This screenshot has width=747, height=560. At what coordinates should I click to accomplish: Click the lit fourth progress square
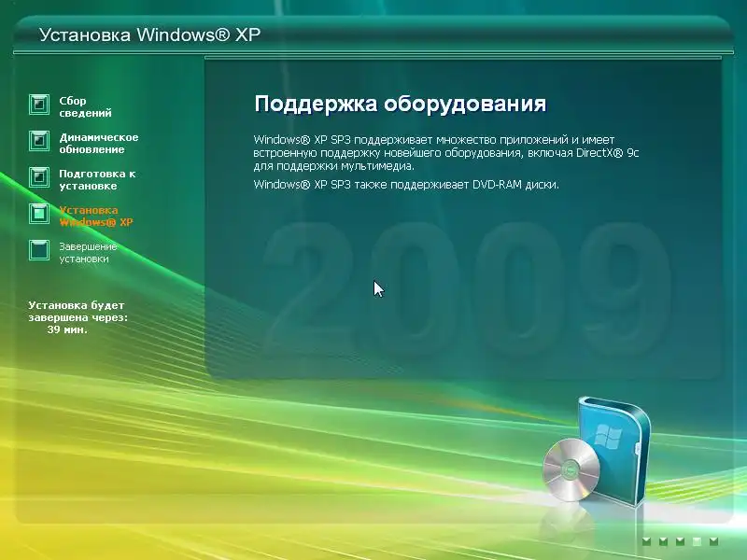[x=697, y=541]
